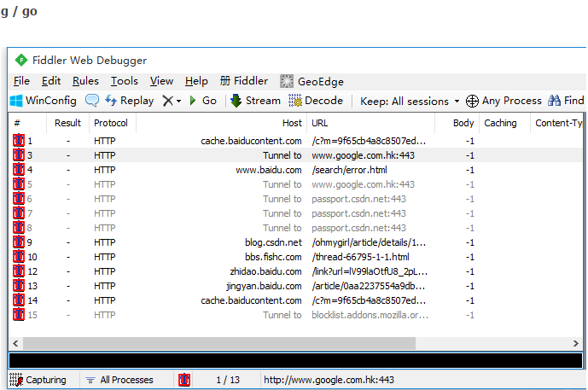Open the File menu
Viewport: 588px width, 390px height.
21,81
